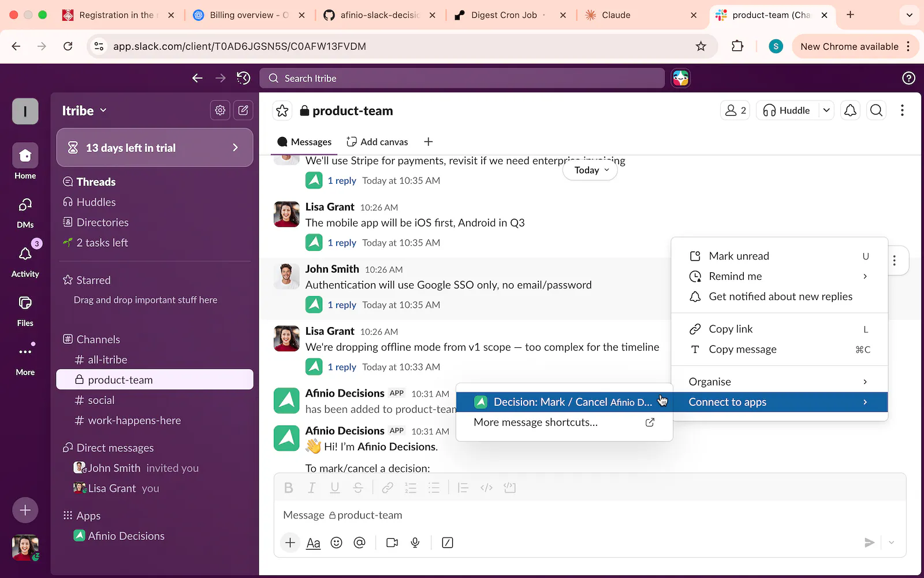
Task: Switch to Billing overview browser tab
Action: pos(249,15)
